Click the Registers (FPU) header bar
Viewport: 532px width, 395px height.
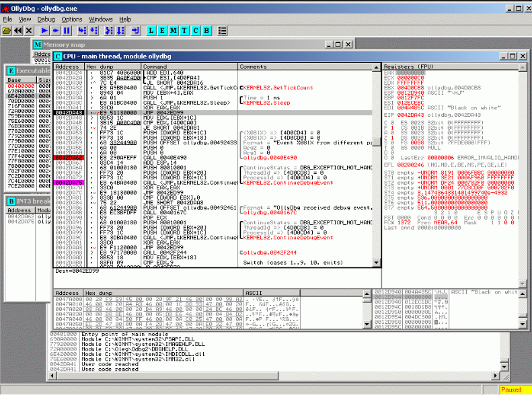(451, 67)
